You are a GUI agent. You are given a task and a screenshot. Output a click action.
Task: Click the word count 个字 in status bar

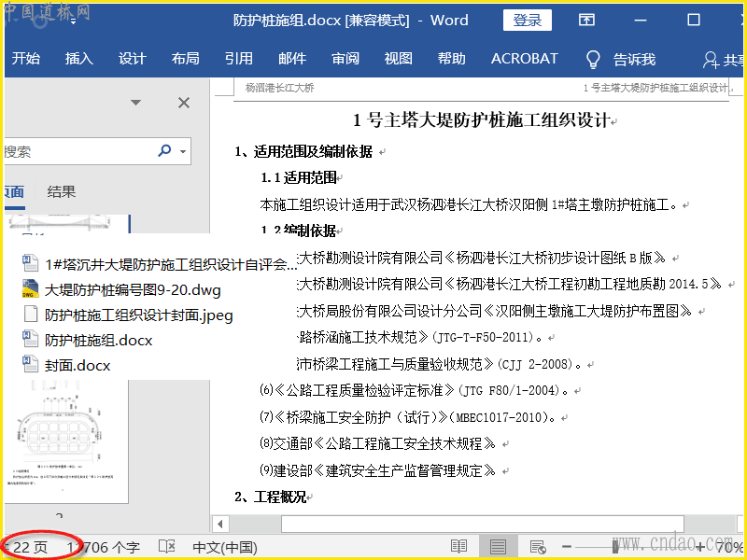pyautogui.click(x=104, y=547)
